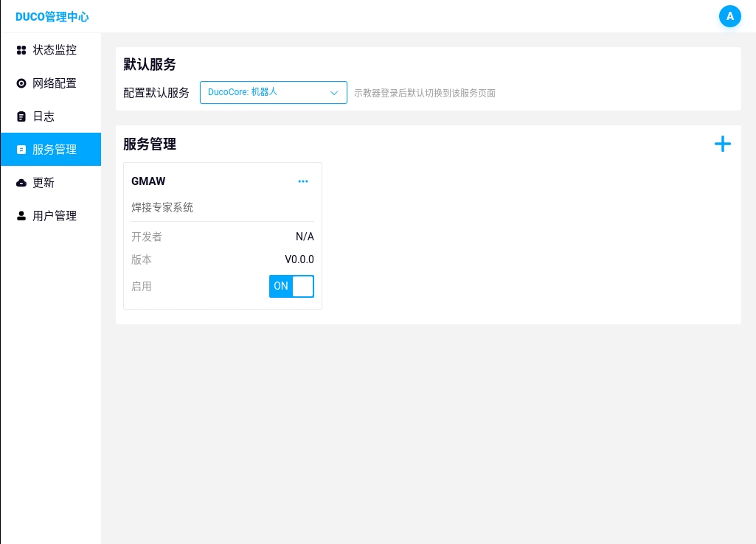The width and height of the screenshot is (756, 544).
Task: Navigate to 更新 section
Action: click(x=44, y=183)
